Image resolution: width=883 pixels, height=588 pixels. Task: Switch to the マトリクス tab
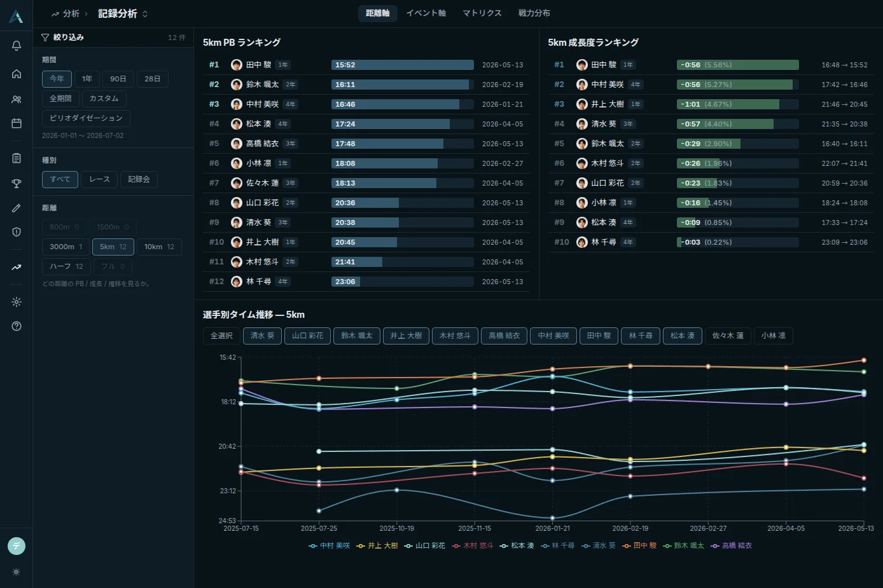tap(482, 13)
